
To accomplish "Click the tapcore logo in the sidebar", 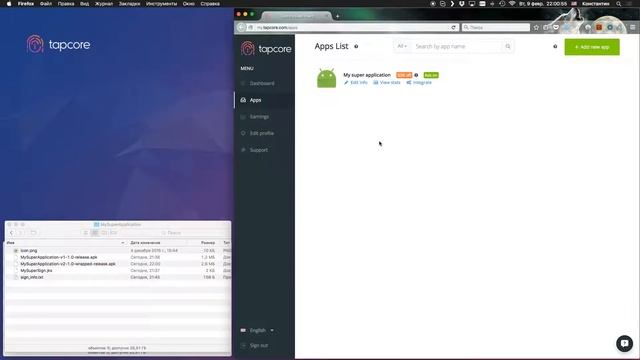I will click(266, 49).
